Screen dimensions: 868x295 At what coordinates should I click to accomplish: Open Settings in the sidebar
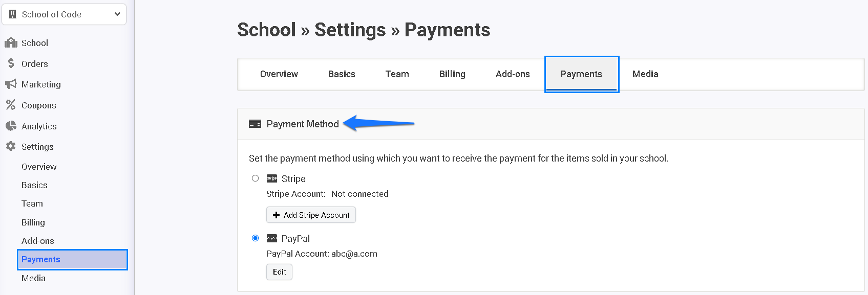[37, 147]
